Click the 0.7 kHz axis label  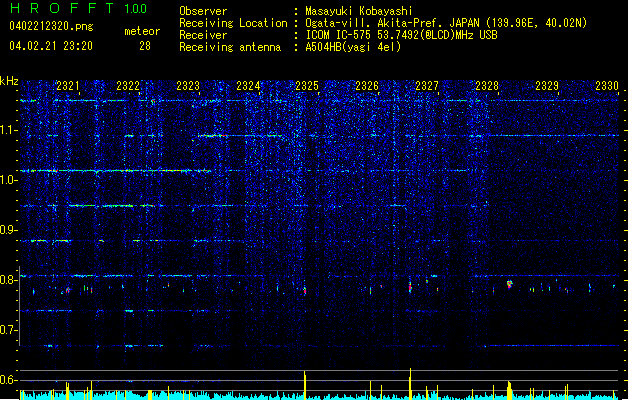[x=9, y=330]
